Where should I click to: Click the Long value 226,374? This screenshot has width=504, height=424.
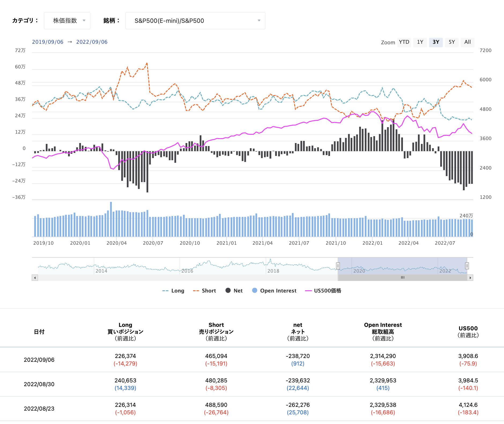(x=125, y=356)
